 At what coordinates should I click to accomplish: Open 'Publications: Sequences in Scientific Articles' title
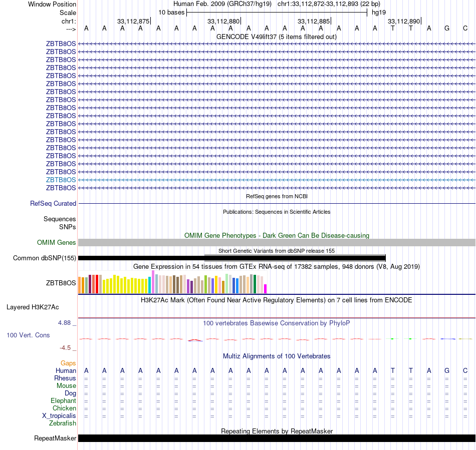click(x=277, y=212)
